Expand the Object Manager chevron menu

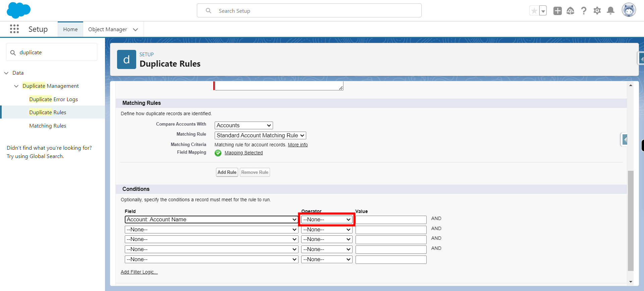pos(136,29)
